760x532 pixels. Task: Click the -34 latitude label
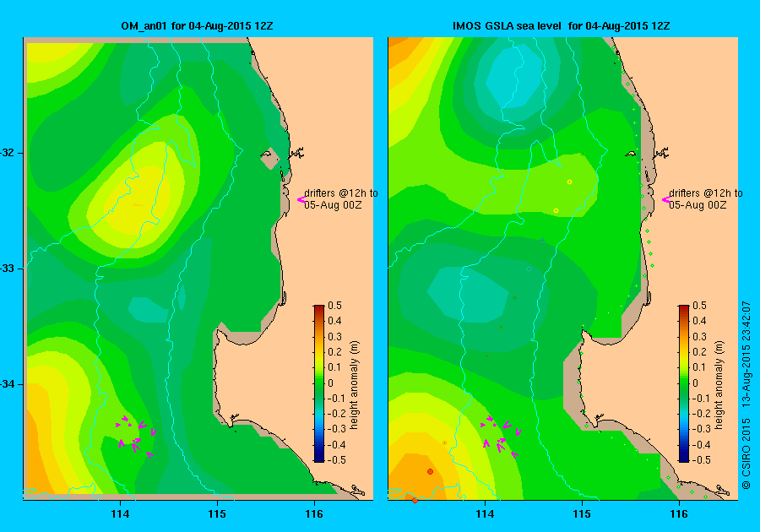(x=7, y=384)
